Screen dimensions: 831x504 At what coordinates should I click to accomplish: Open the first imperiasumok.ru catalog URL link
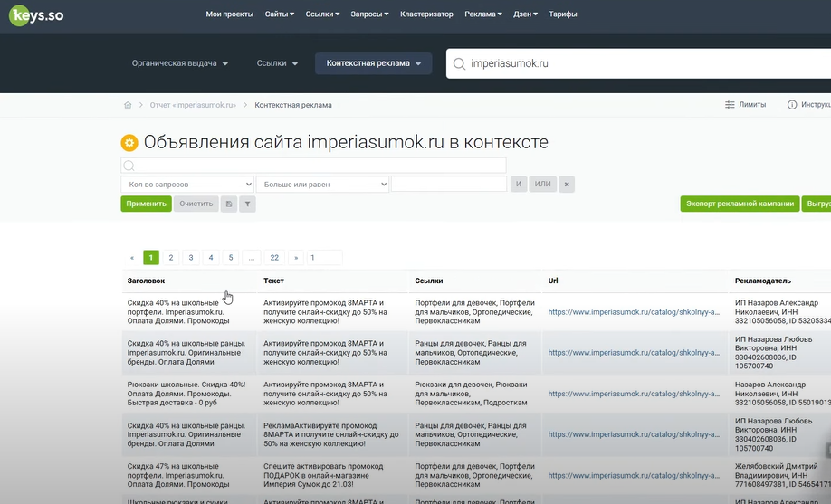coord(634,312)
